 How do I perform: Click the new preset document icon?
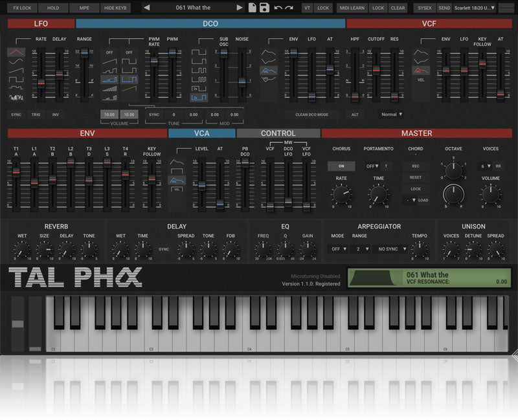click(x=253, y=8)
